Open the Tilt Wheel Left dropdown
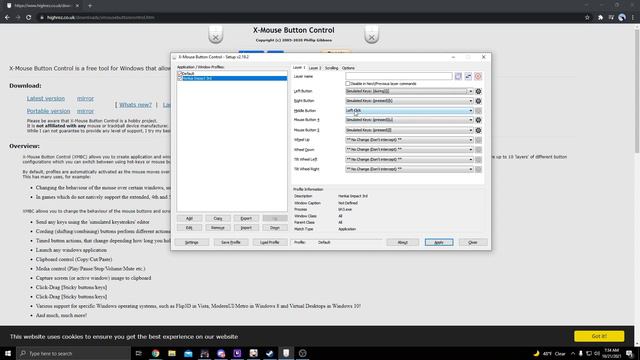The width and height of the screenshot is (640, 360). click(409, 160)
